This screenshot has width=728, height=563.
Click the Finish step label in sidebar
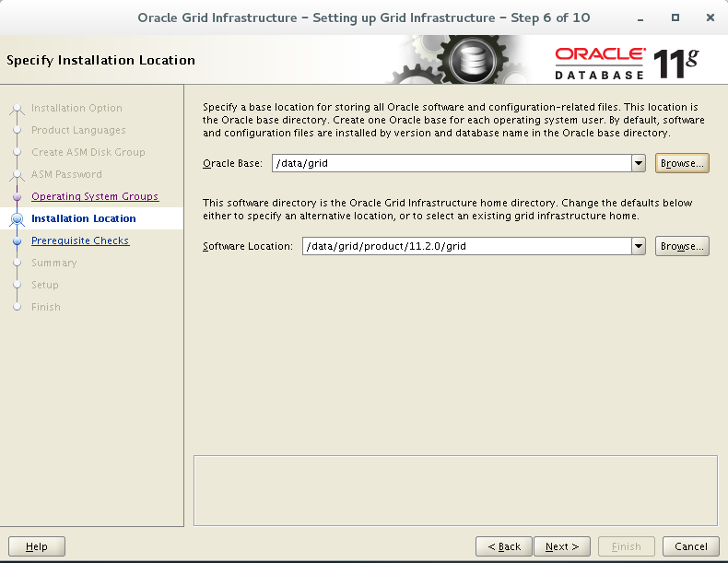point(46,307)
